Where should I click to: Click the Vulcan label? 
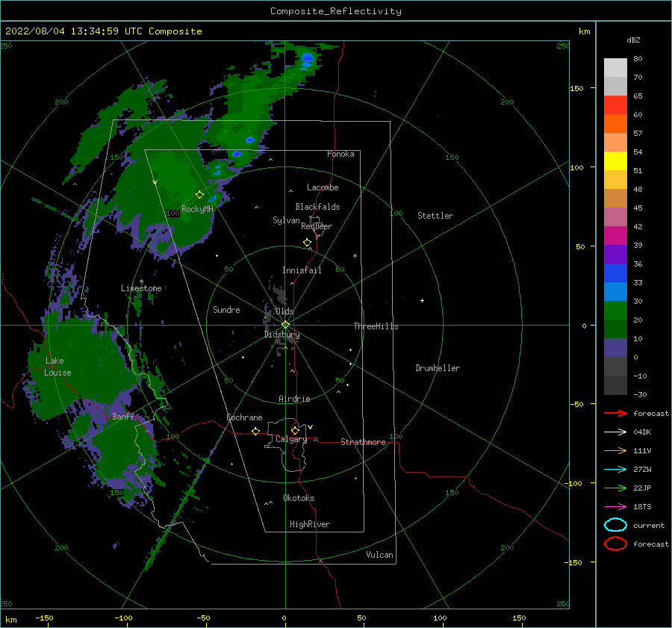click(x=380, y=555)
